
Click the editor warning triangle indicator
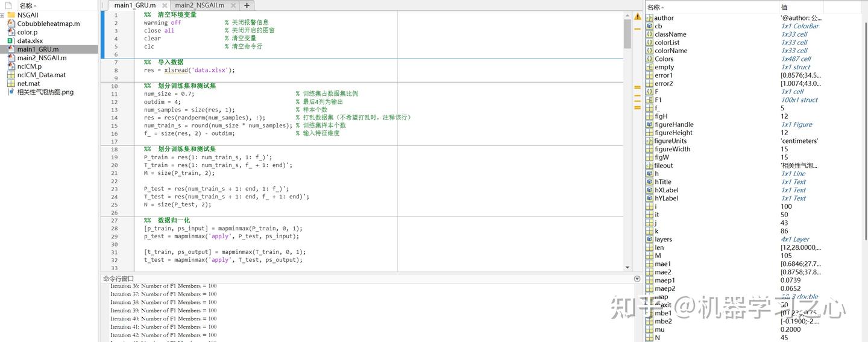coord(637,17)
